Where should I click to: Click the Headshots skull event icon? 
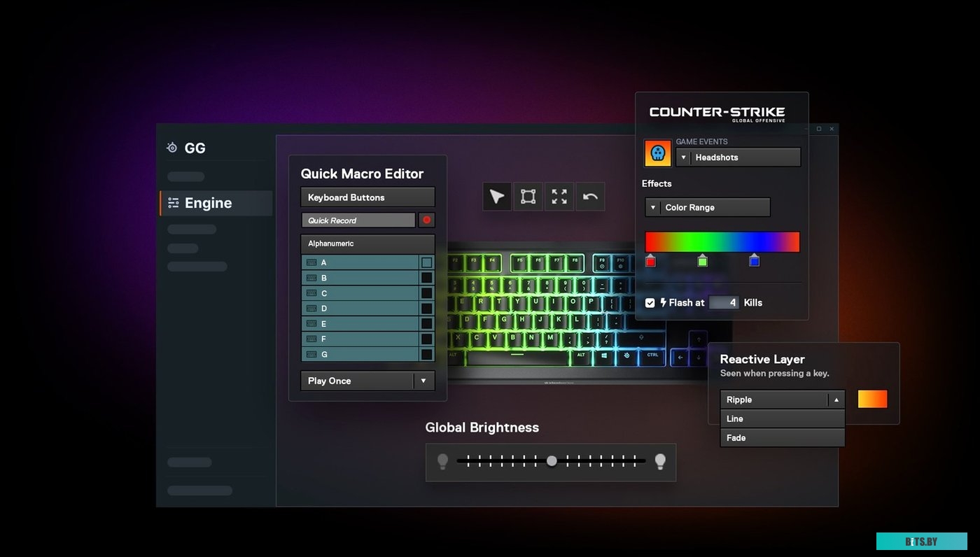(658, 154)
